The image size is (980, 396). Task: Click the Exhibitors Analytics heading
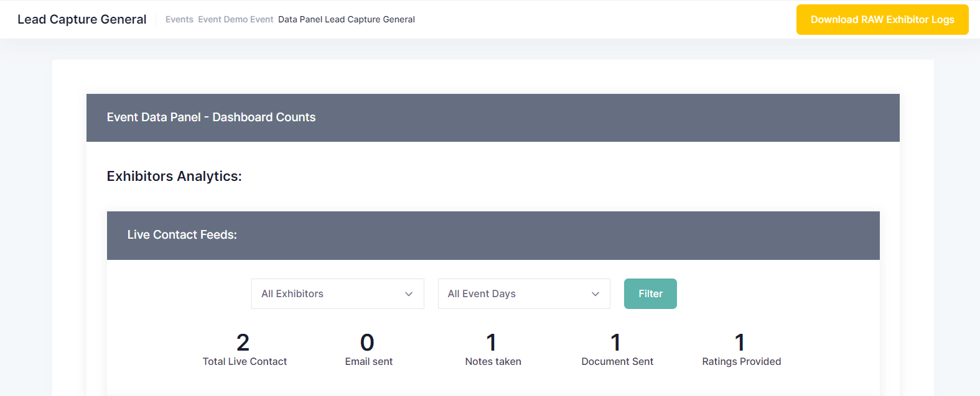[x=174, y=177]
